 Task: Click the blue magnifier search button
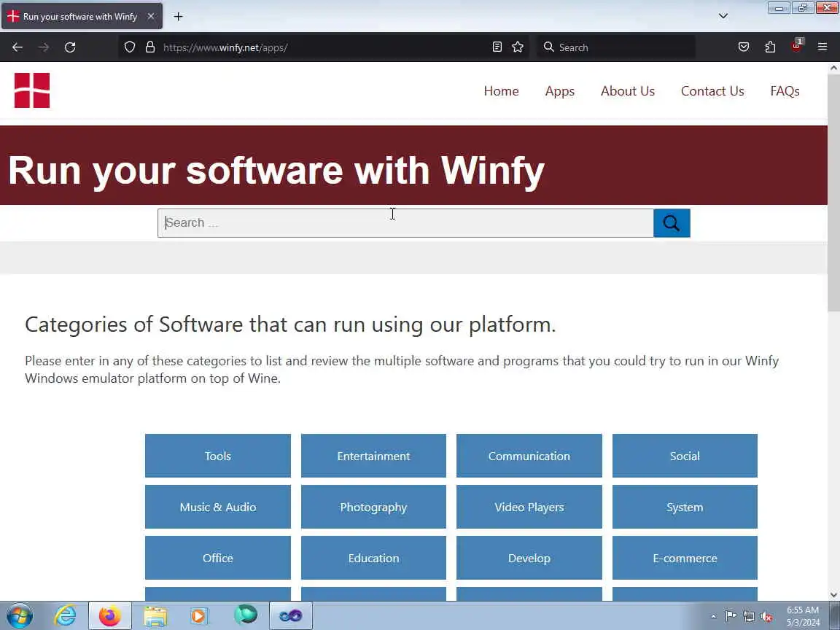tap(672, 223)
